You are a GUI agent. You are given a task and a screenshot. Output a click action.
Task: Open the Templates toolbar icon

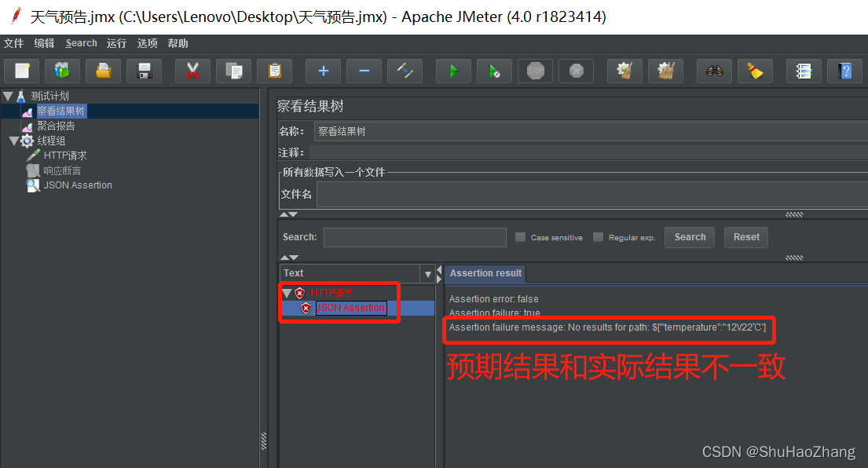coord(62,71)
